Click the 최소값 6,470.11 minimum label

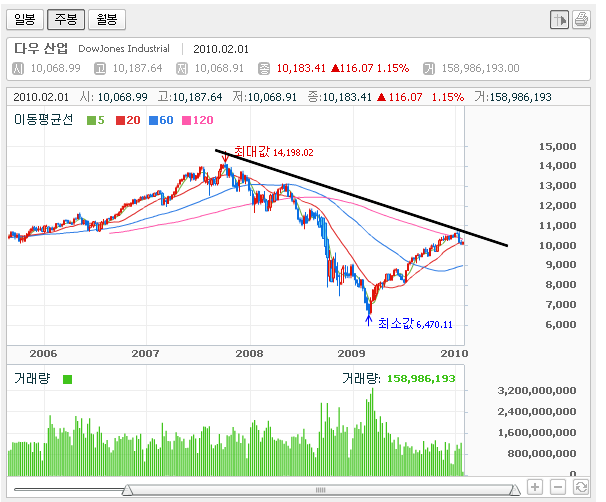pyautogui.click(x=415, y=323)
